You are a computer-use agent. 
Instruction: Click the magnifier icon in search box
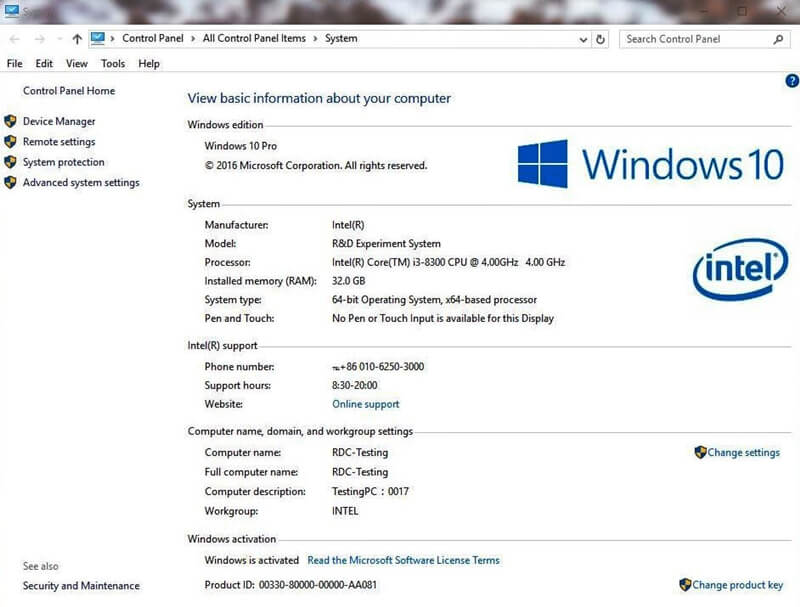point(778,39)
